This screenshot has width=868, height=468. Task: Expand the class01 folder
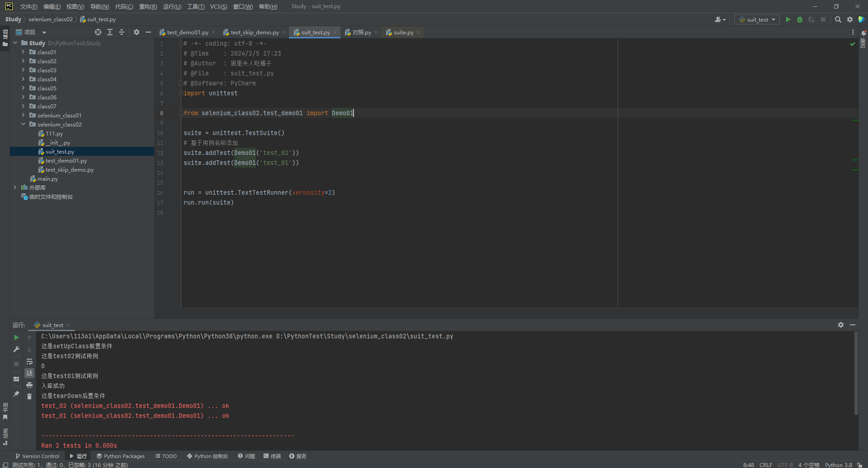coord(23,52)
